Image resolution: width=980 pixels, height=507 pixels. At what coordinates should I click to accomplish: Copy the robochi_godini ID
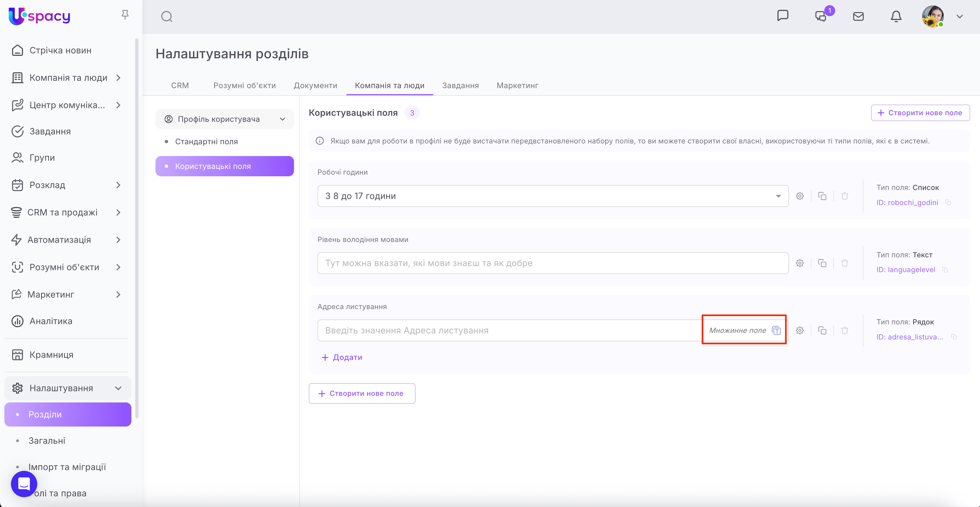coord(948,203)
